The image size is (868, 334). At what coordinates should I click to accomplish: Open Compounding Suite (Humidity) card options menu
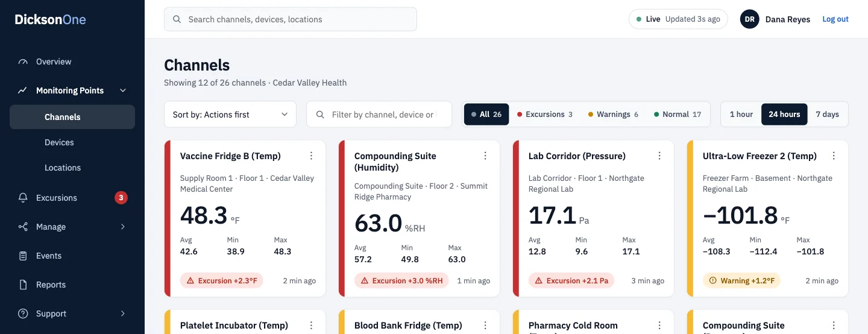click(485, 156)
